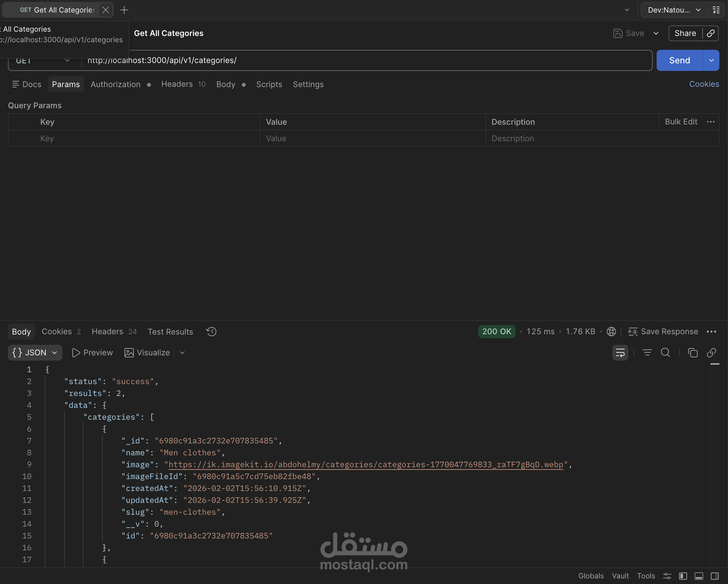Screen dimensions: 728x584
Task: Expand the Send button dropdown arrow
Action: click(x=711, y=60)
